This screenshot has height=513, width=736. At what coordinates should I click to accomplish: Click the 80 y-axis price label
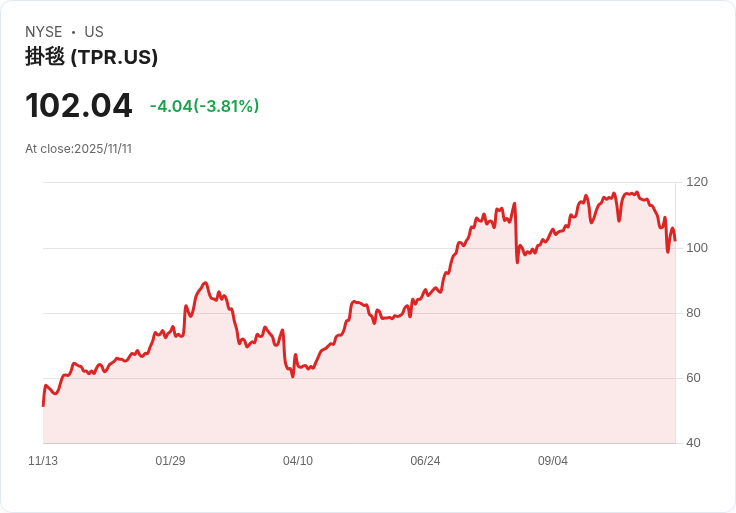point(694,313)
